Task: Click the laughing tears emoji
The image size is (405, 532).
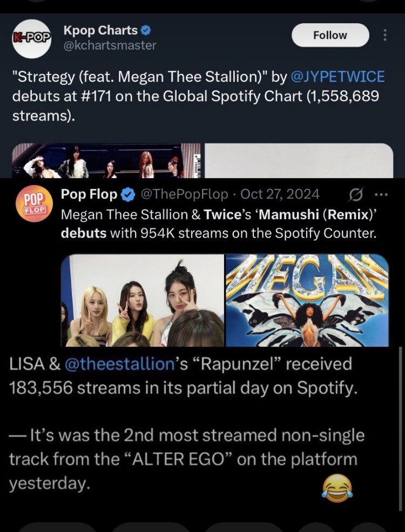Action: point(337,488)
